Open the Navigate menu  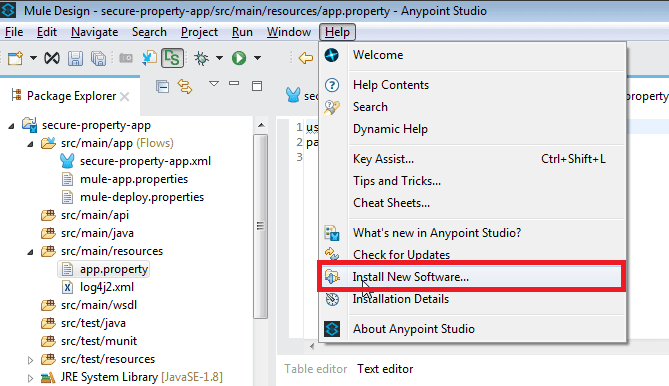[x=94, y=32]
